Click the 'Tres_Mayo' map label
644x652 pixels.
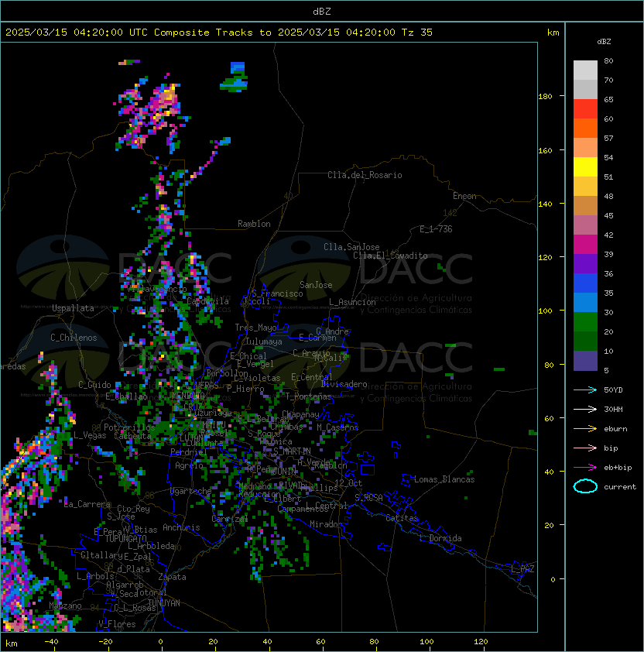click(x=255, y=328)
